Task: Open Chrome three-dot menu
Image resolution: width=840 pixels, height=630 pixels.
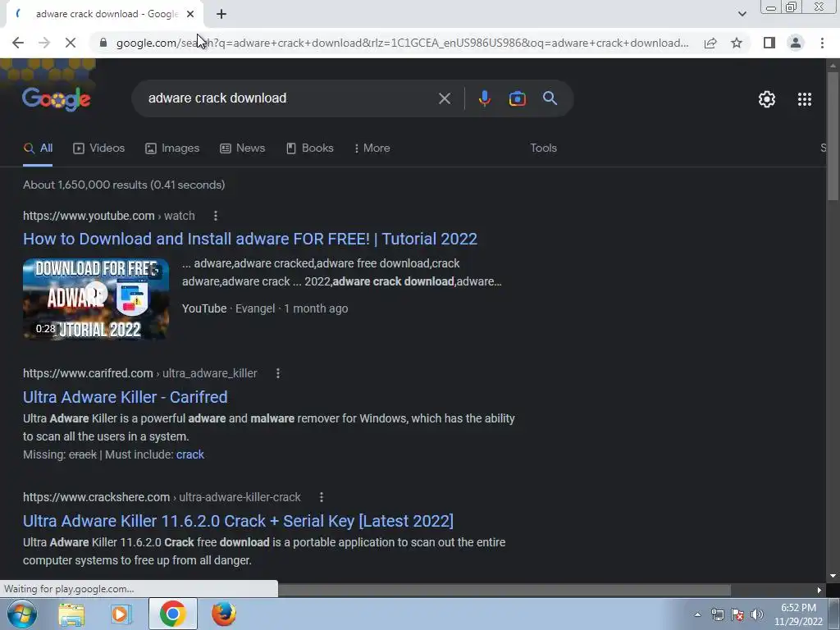Action: pyautogui.click(x=822, y=43)
